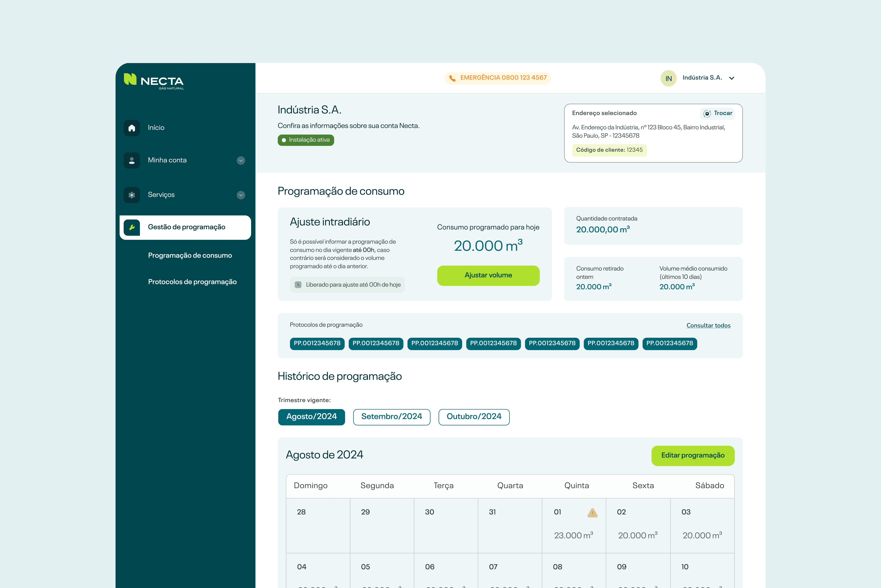The width and height of the screenshot is (881, 588).
Task: Open Protocolos de programação in sidebar
Action: click(192, 282)
